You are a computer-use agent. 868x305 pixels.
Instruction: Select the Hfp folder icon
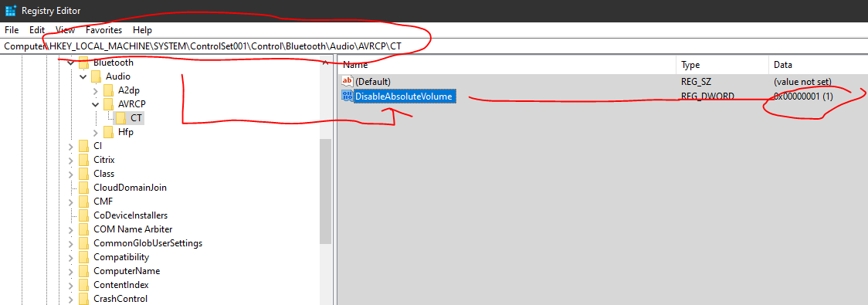tap(108, 132)
